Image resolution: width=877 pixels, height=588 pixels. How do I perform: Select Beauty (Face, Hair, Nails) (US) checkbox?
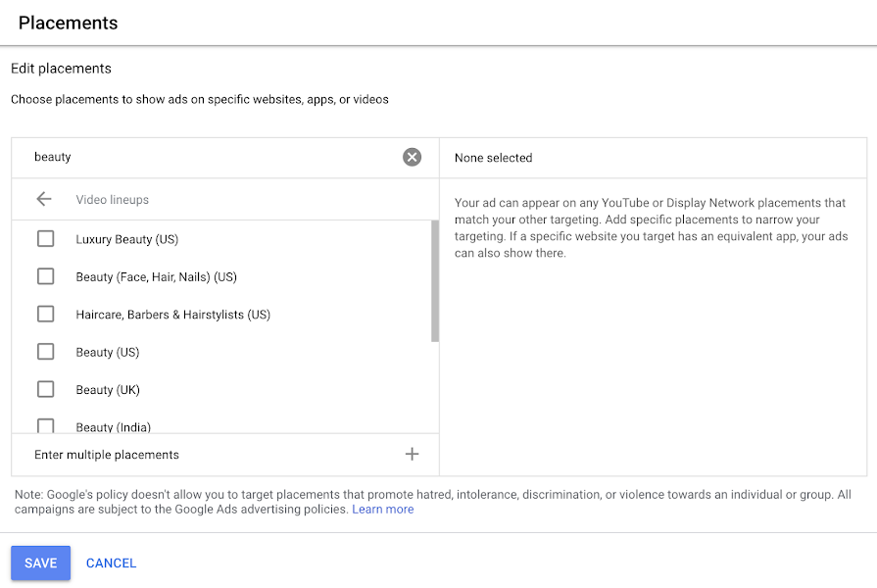point(45,276)
